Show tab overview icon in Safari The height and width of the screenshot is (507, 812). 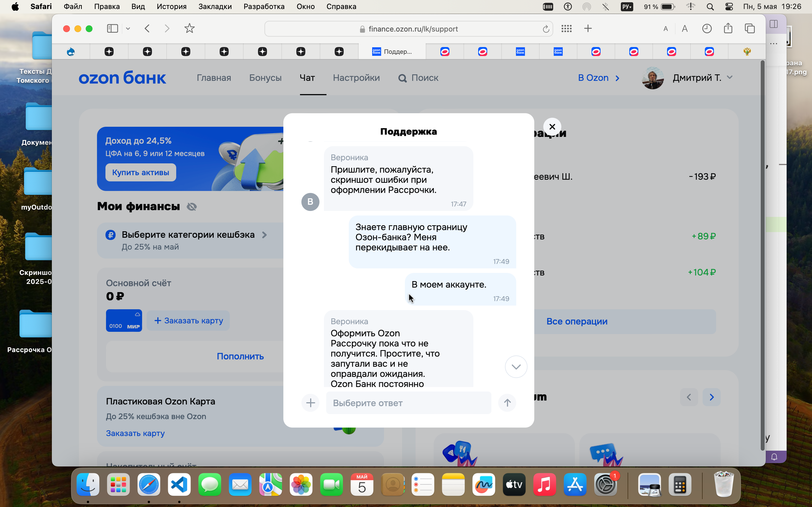point(750,28)
